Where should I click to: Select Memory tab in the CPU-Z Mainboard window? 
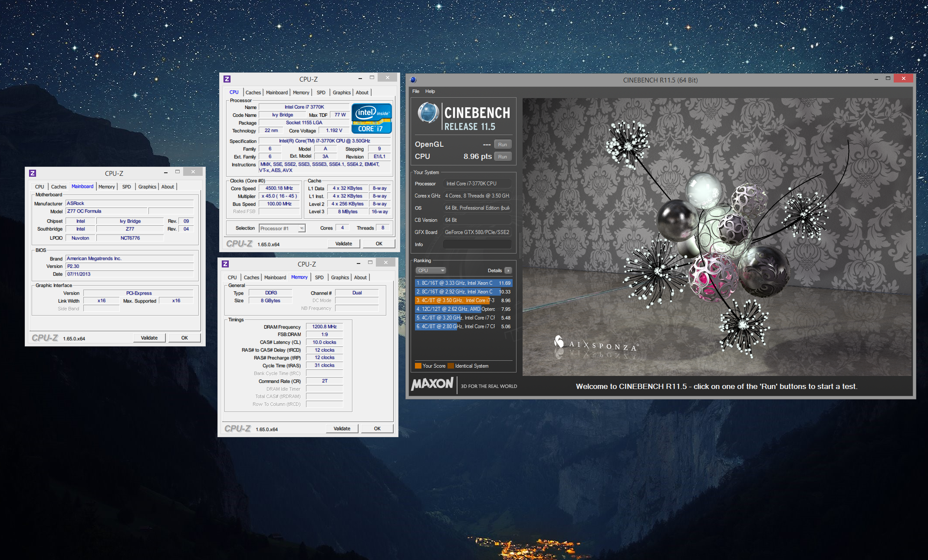(107, 187)
